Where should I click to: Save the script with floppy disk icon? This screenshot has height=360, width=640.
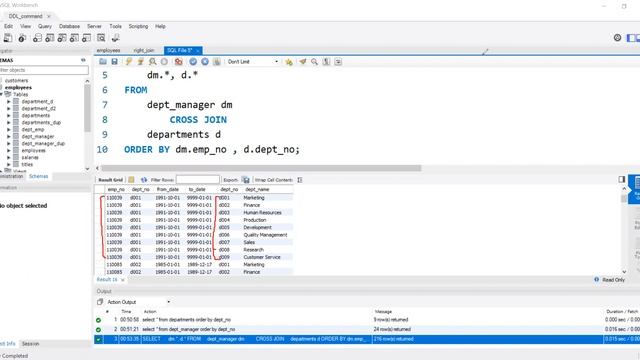[114, 62]
